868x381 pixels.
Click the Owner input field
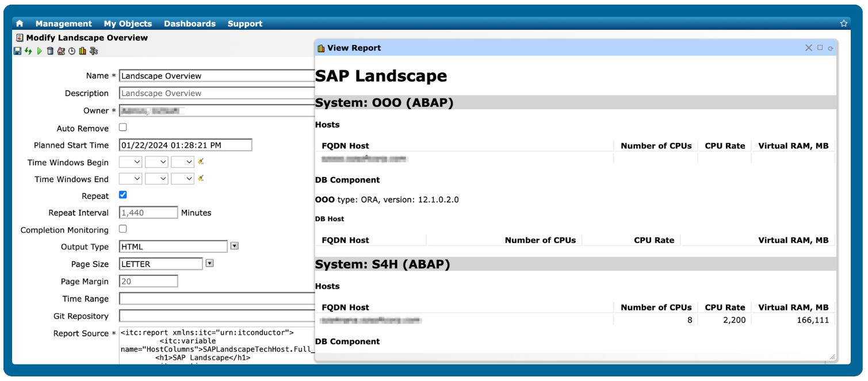(217, 110)
